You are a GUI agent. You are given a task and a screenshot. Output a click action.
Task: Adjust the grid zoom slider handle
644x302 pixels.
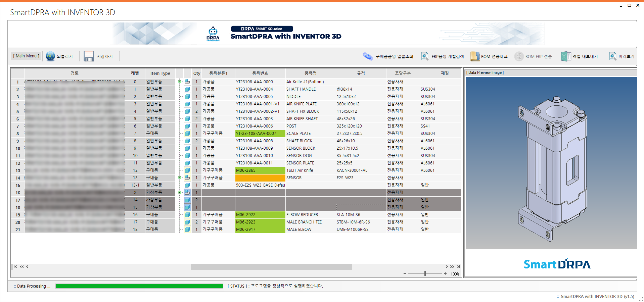(x=425, y=273)
